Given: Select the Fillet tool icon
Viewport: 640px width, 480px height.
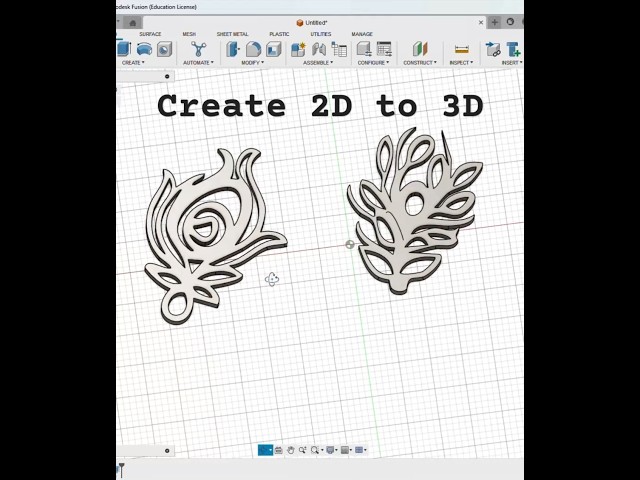Looking at the screenshot, I should (253, 49).
